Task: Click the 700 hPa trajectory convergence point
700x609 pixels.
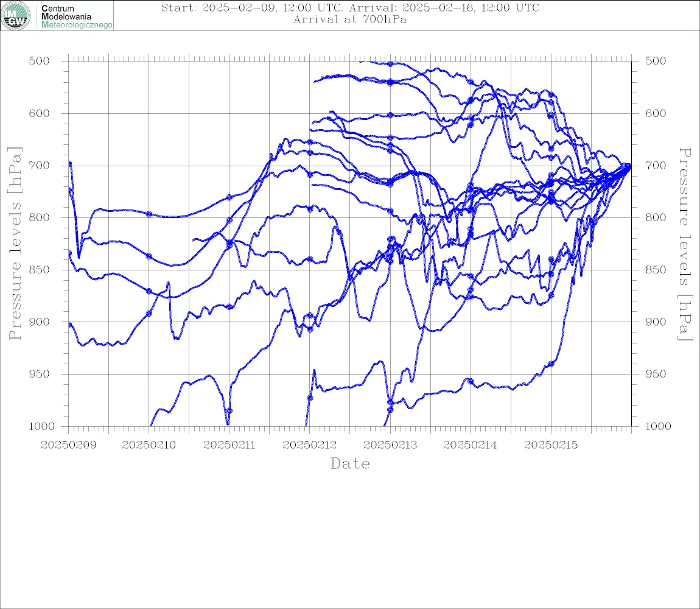Action: click(630, 165)
